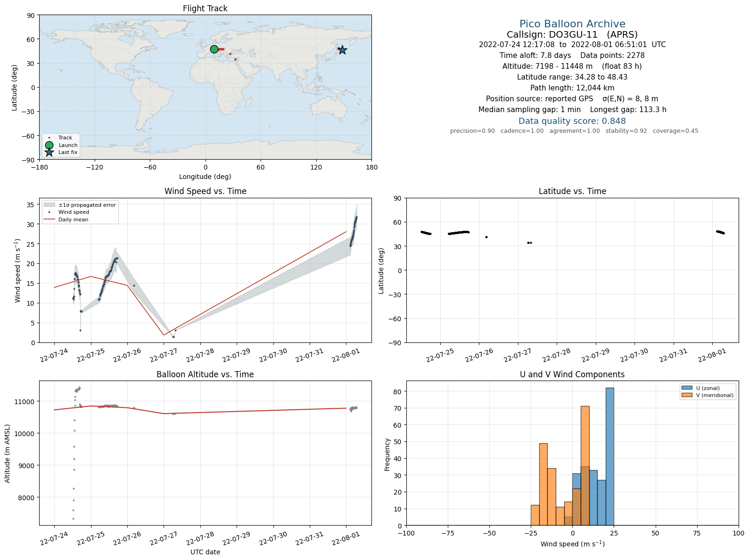Click the "Altitude: 7198 - 11448 m" line

[572, 66]
